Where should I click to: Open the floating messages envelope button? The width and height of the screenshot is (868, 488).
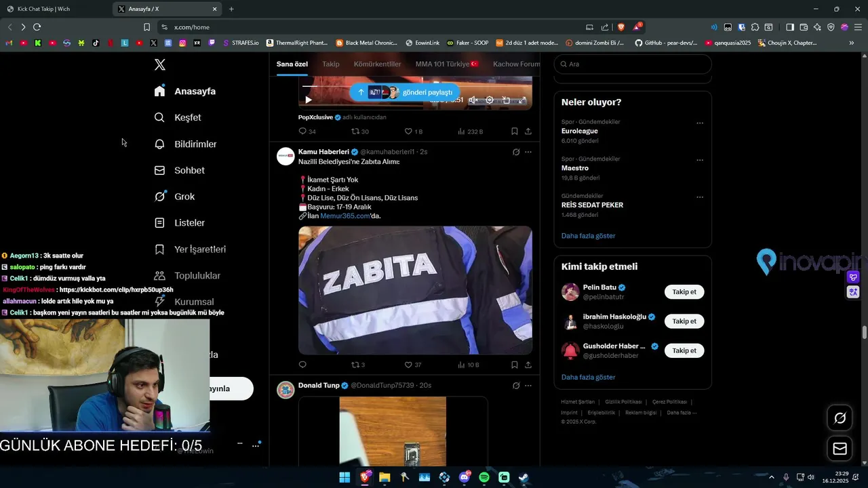coord(840,449)
